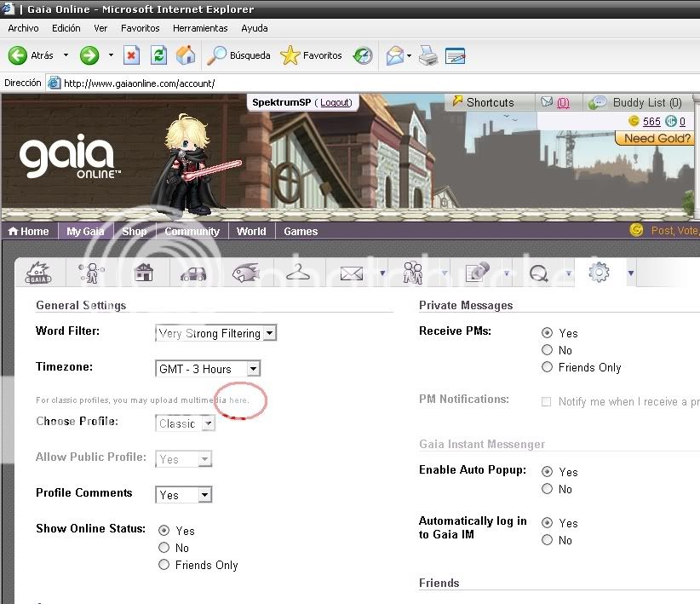Select No for Receive PMs
This screenshot has height=604, width=700.
pos(547,350)
